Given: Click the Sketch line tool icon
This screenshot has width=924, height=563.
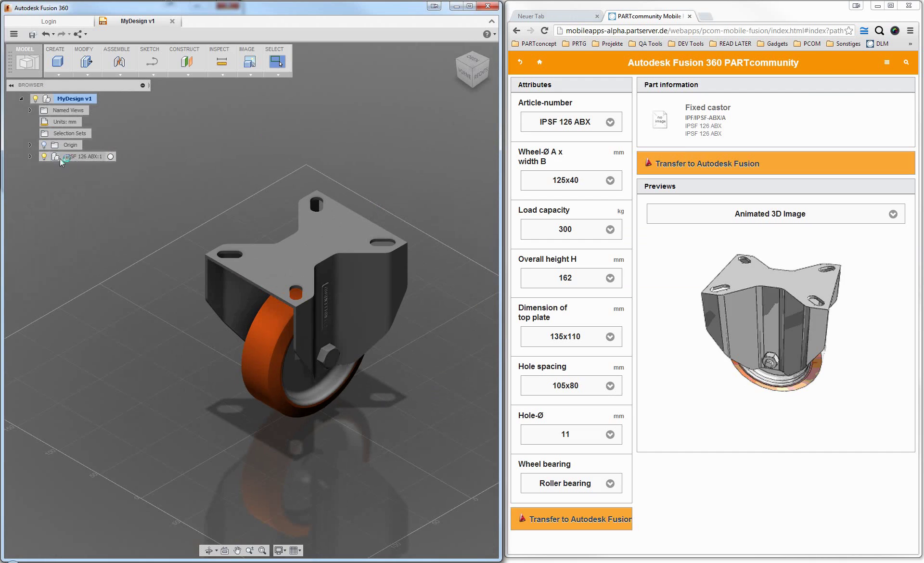Looking at the screenshot, I should (x=152, y=62).
